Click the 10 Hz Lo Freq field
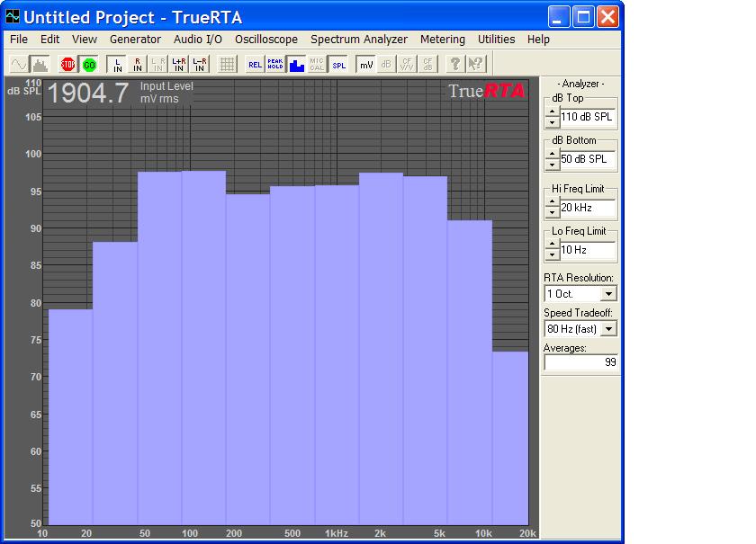 587,250
